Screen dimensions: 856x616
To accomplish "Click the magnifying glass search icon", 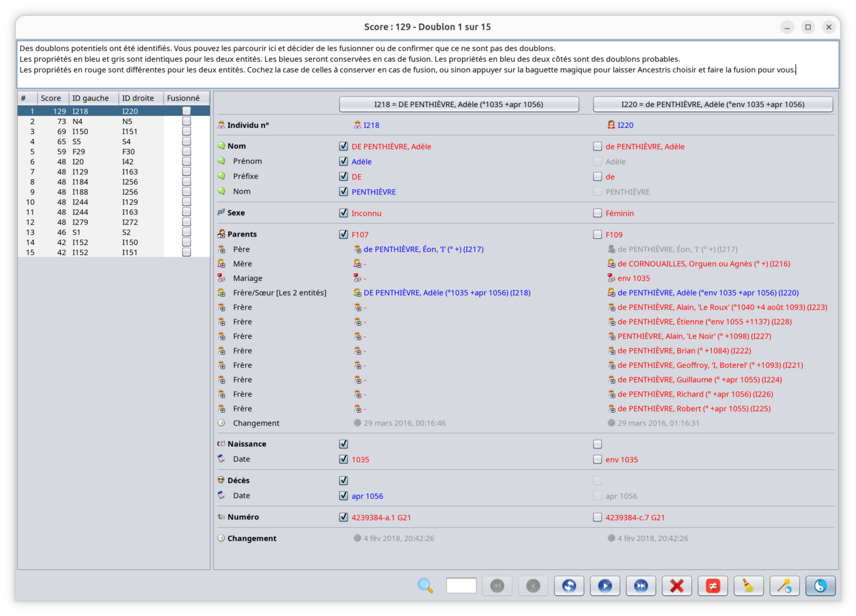I will point(425,586).
